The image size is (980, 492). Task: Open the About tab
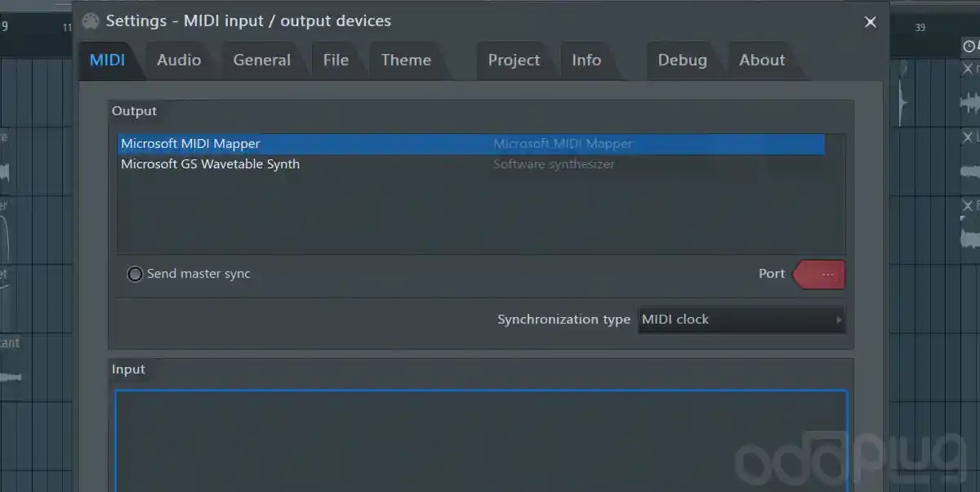(x=761, y=60)
